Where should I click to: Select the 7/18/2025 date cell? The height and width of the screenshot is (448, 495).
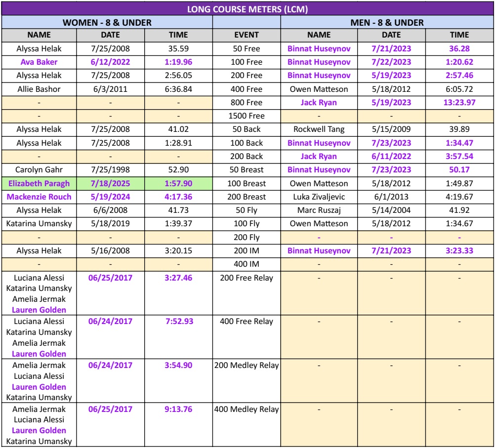tap(110, 183)
